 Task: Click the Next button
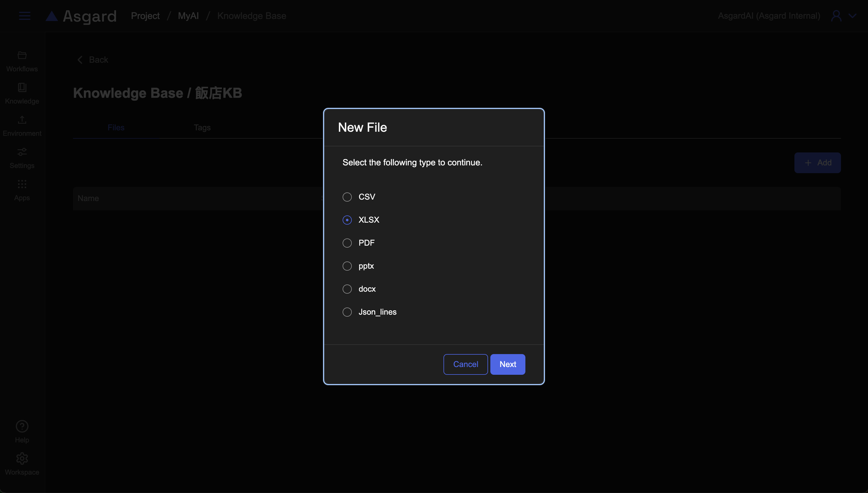[507, 364]
